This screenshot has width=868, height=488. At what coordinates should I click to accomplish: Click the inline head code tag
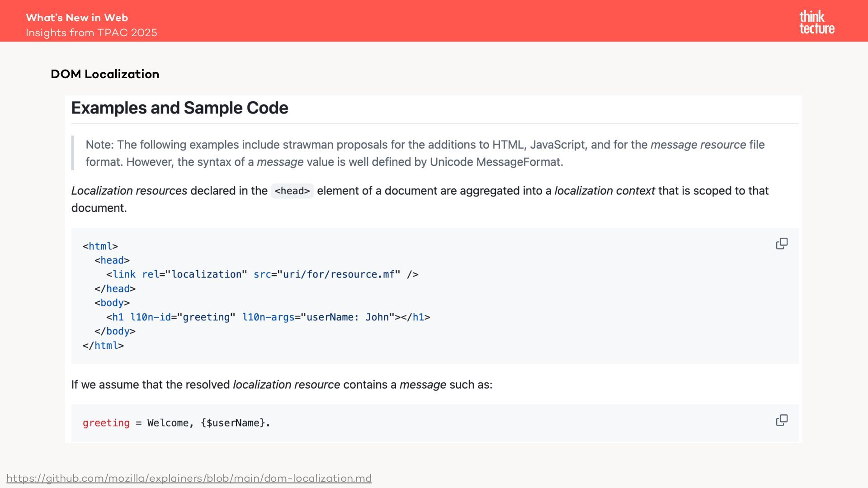click(x=292, y=191)
